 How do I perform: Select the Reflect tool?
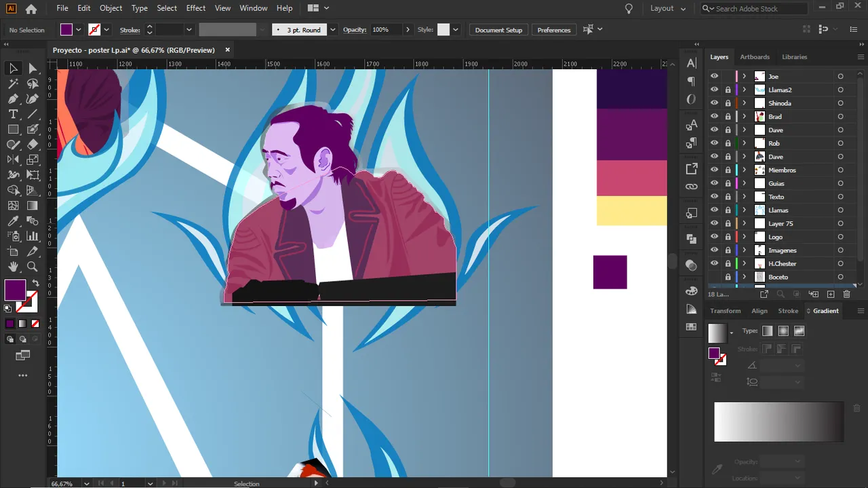pyautogui.click(x=13, y=159)
